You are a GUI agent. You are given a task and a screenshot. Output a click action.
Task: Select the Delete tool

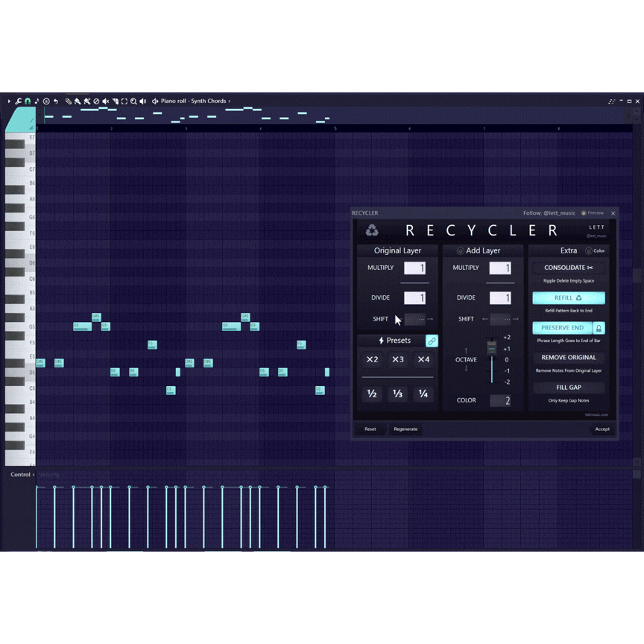tap(96, 101)
